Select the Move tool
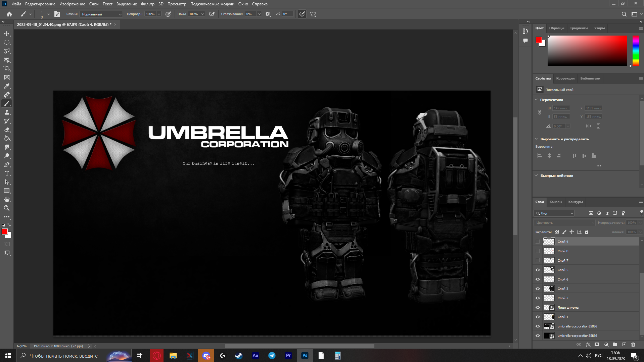 coord(7,34)
